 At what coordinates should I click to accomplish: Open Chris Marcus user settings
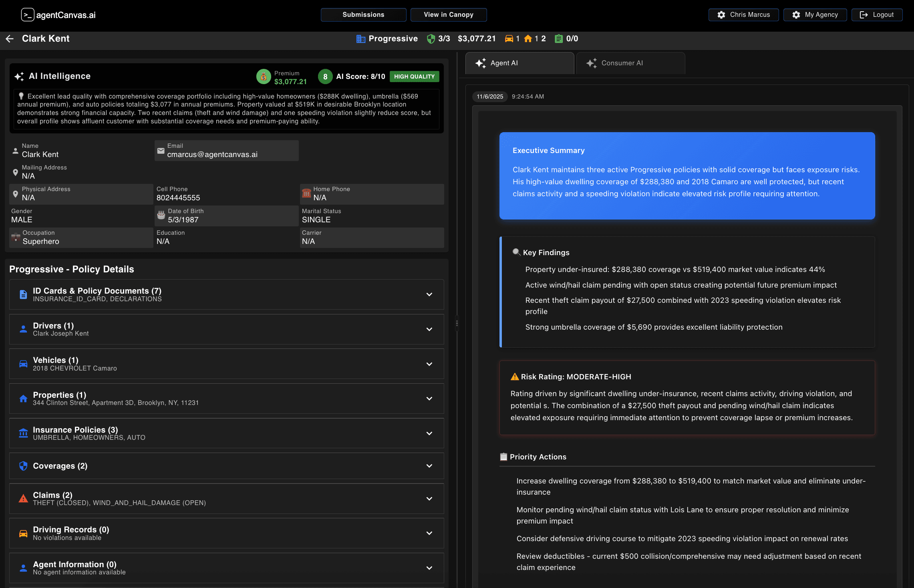coord(743,15)
